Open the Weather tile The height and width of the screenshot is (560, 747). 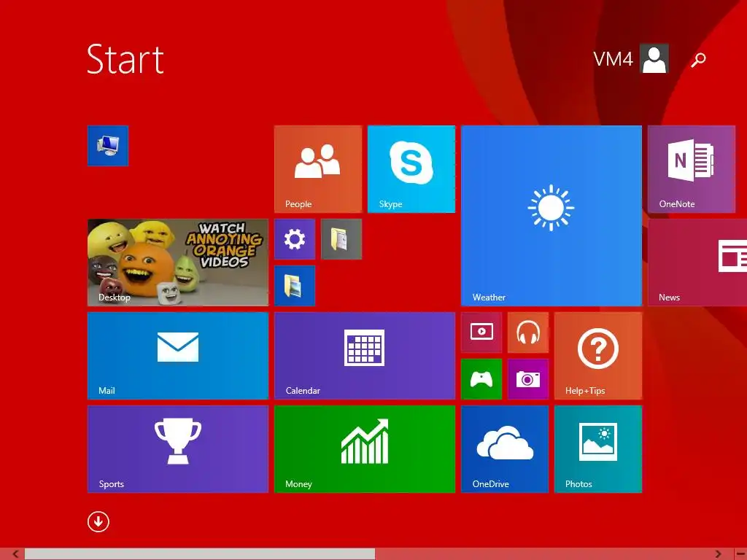tap(551, 216)
